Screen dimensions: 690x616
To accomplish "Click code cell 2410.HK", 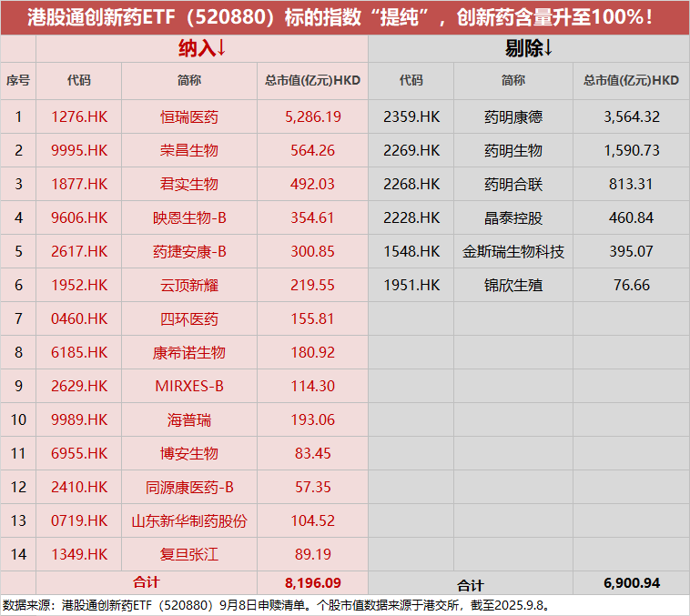I will (x=79, y=487).
